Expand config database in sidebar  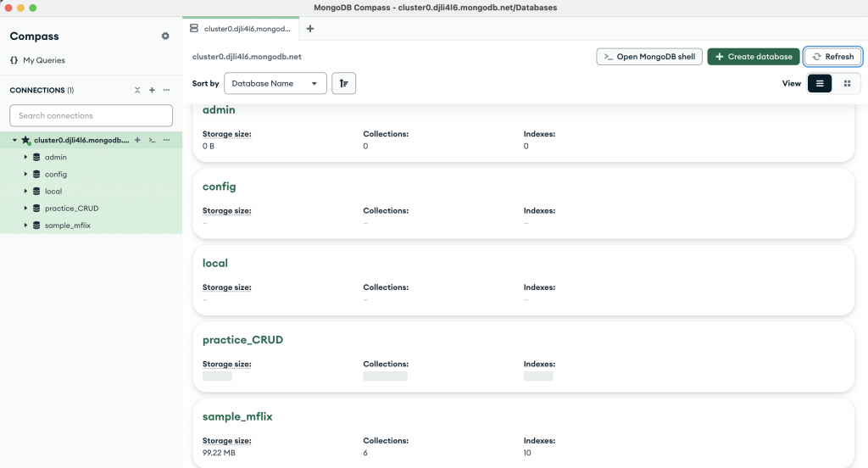[25, 175]
